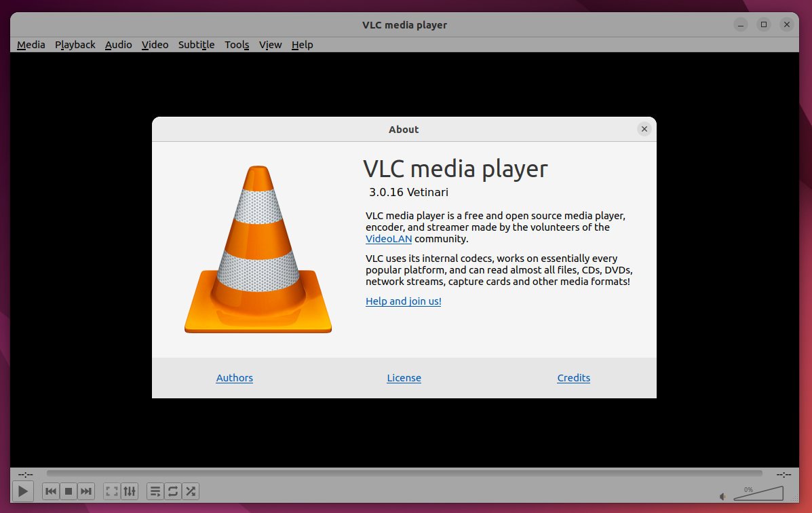Open the Subtitle menu

tap(196, 45)
